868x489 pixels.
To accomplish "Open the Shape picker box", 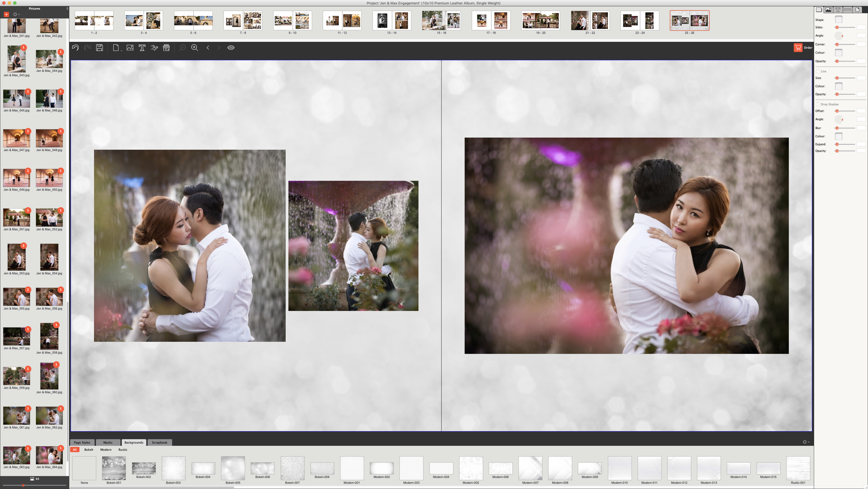I will coord(839,20).
